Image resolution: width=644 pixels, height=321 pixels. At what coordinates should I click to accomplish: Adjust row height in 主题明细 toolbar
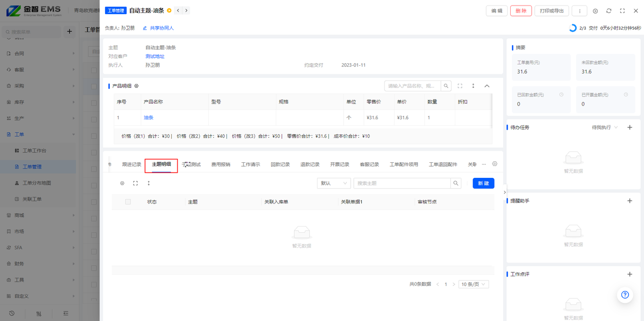coord(149,183)
